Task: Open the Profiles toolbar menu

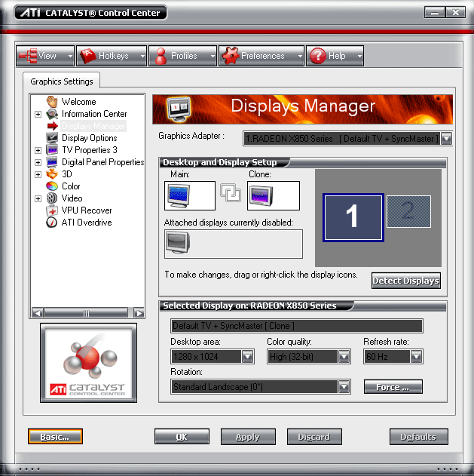Action: (182, 56)
